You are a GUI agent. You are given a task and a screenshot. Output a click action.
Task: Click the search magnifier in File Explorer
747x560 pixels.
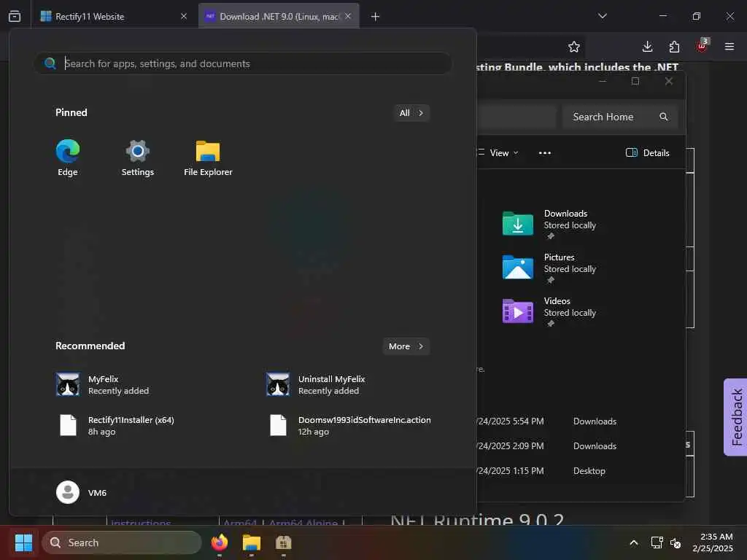click(x=664, y=117)
